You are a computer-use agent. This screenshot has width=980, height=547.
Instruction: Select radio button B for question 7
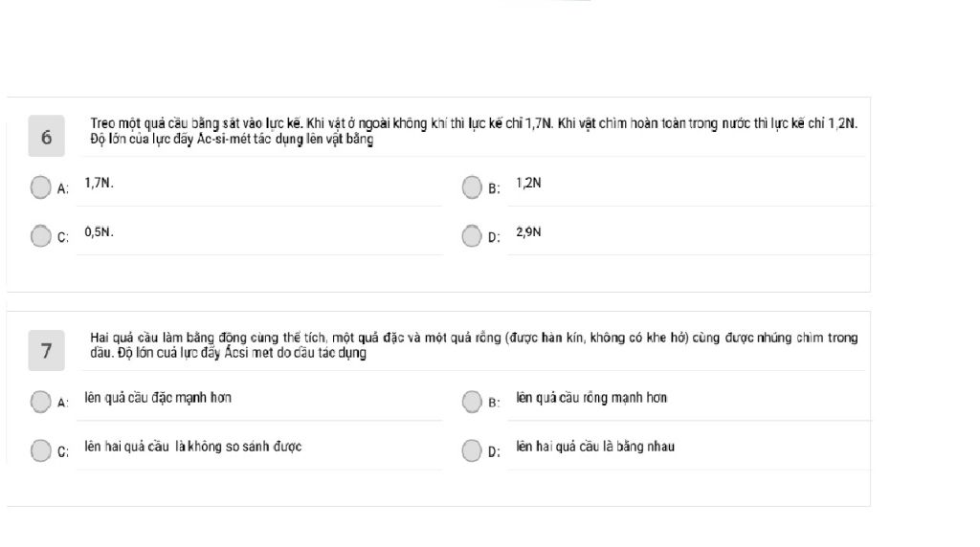tap(472, 402)
